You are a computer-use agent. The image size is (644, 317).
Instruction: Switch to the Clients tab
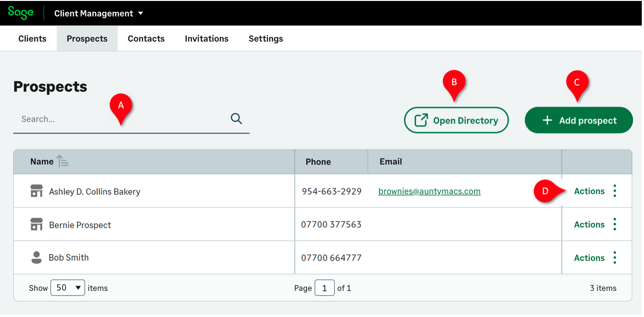[32, 39]
